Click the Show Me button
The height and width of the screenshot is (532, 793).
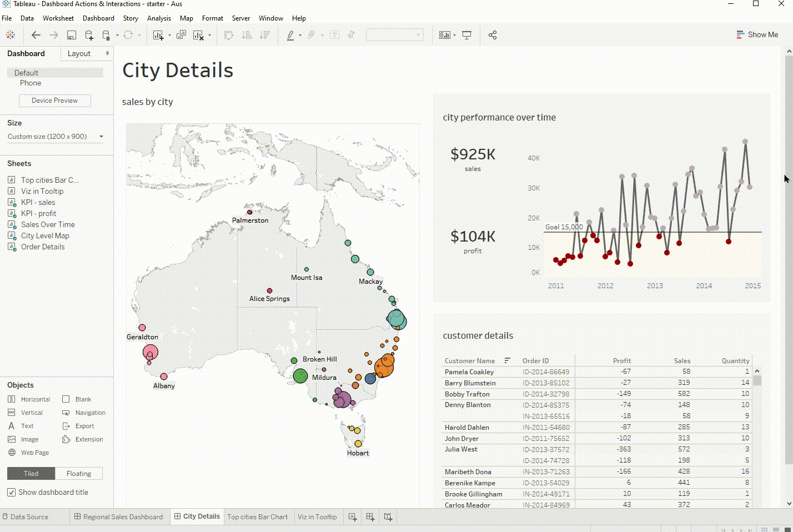click(757, 34)
